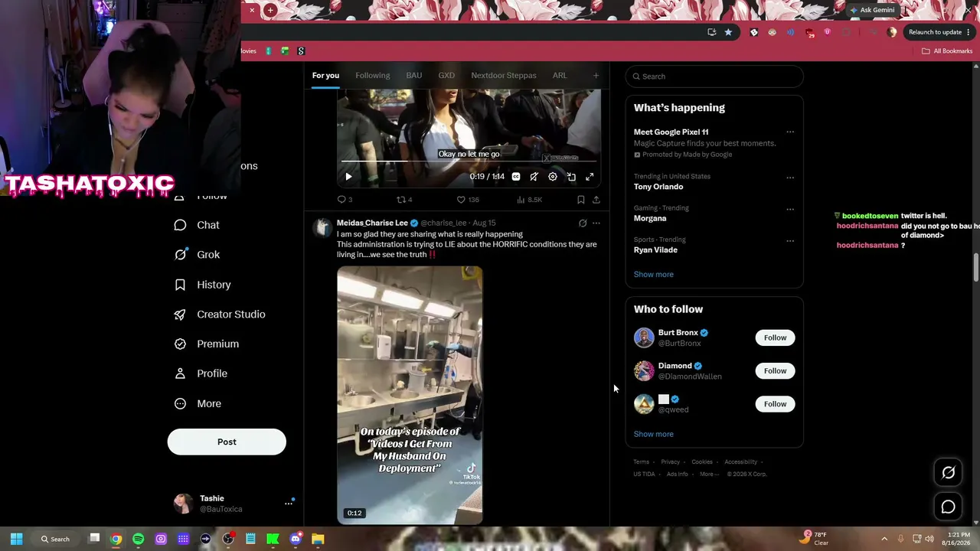Open more options on Meidas_Charise Lee post

[x=596, y=223]
